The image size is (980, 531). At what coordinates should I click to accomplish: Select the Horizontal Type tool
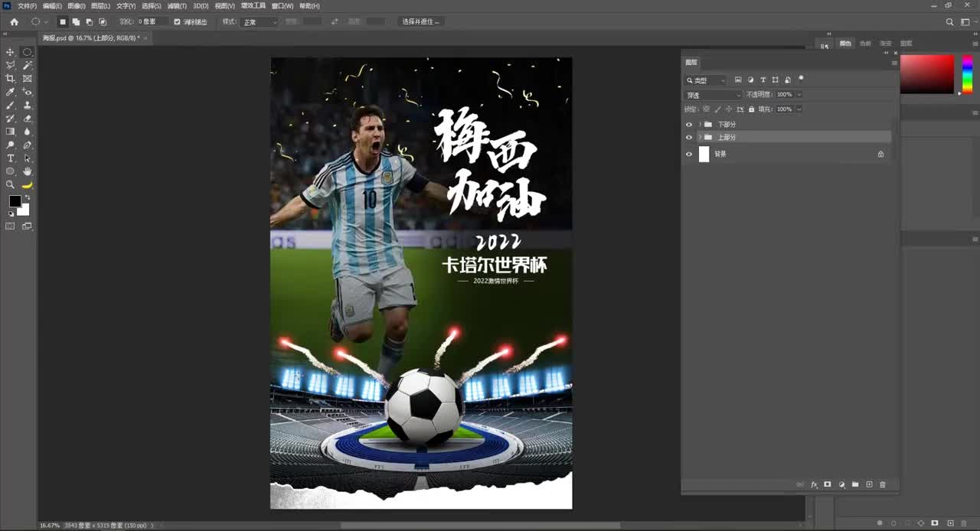click(10, 158)
